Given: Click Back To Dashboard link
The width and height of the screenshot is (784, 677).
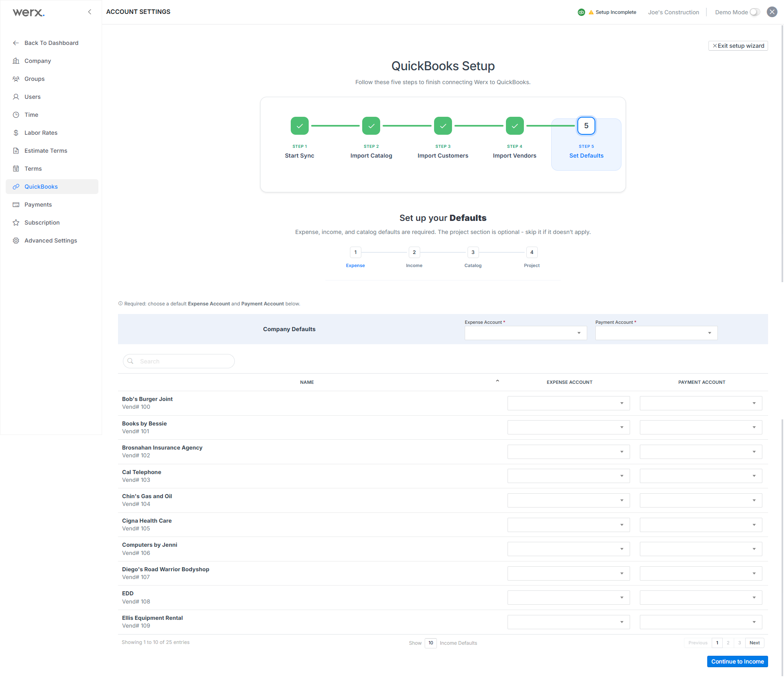Looking at the screenshot, I should 51,43.
